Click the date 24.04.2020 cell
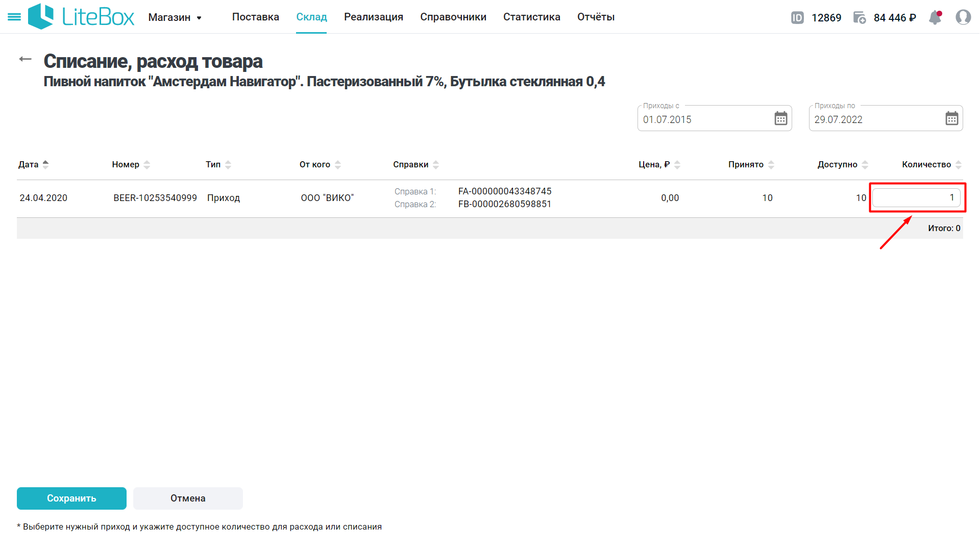 (43, 197)
